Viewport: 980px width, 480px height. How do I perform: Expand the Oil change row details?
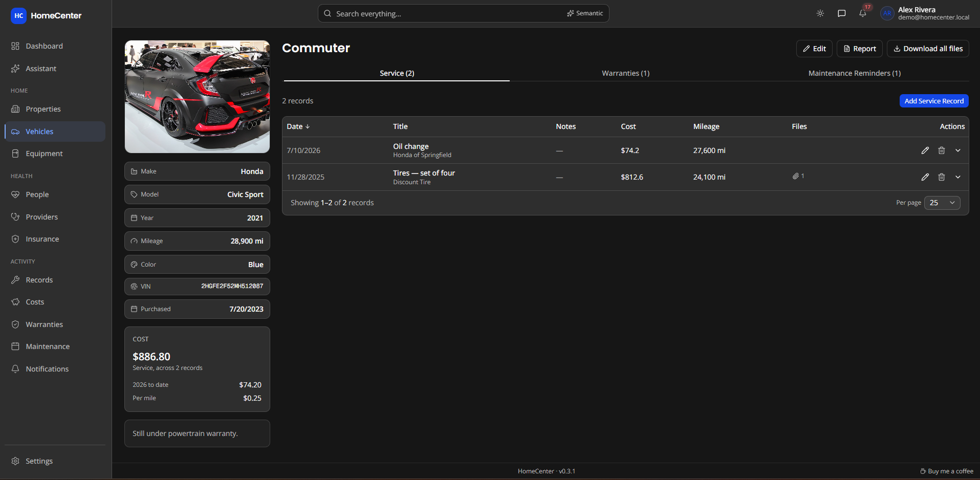pos(958,150)
